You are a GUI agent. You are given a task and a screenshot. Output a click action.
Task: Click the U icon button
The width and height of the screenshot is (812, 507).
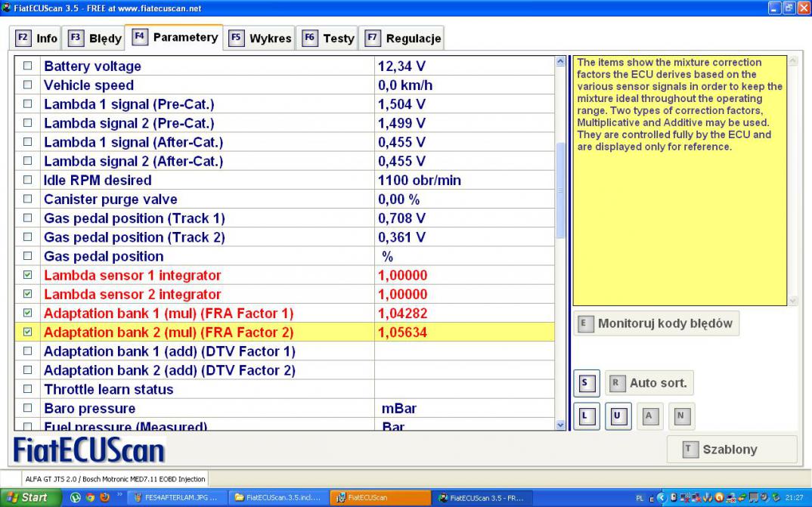point(616,416)
